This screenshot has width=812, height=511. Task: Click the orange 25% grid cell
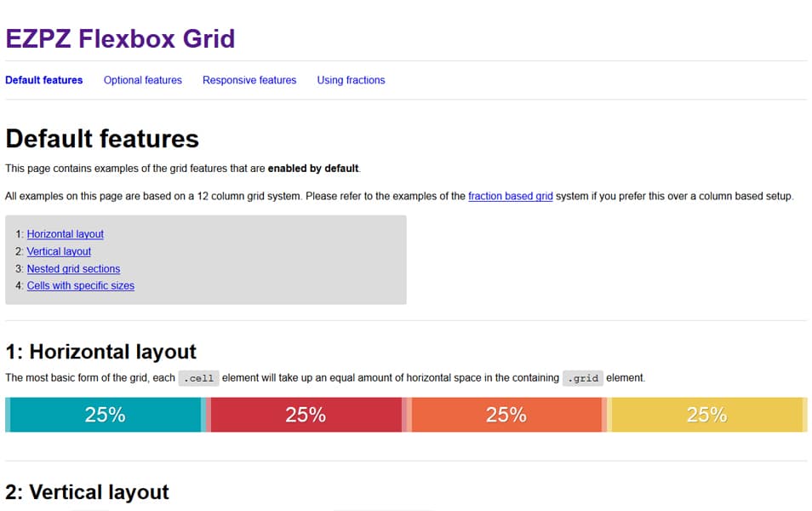[506, 415]
